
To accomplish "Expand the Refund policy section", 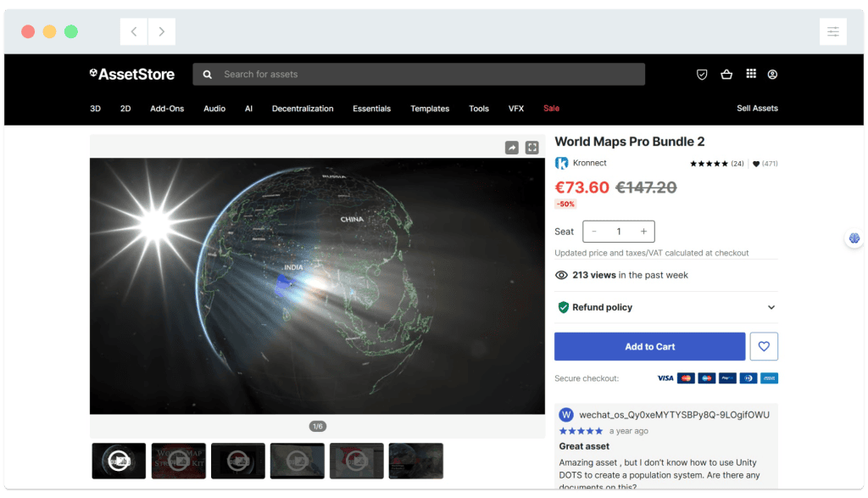I will 772,307.
